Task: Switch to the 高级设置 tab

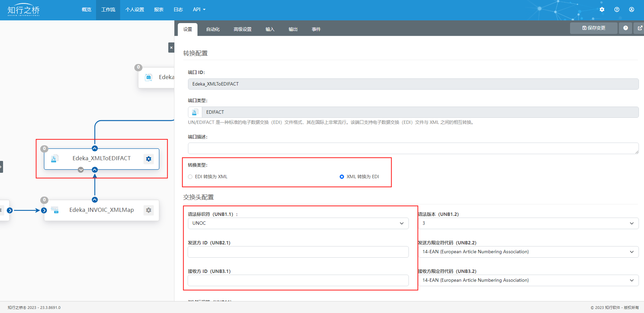Action: [x=242, y=29]
